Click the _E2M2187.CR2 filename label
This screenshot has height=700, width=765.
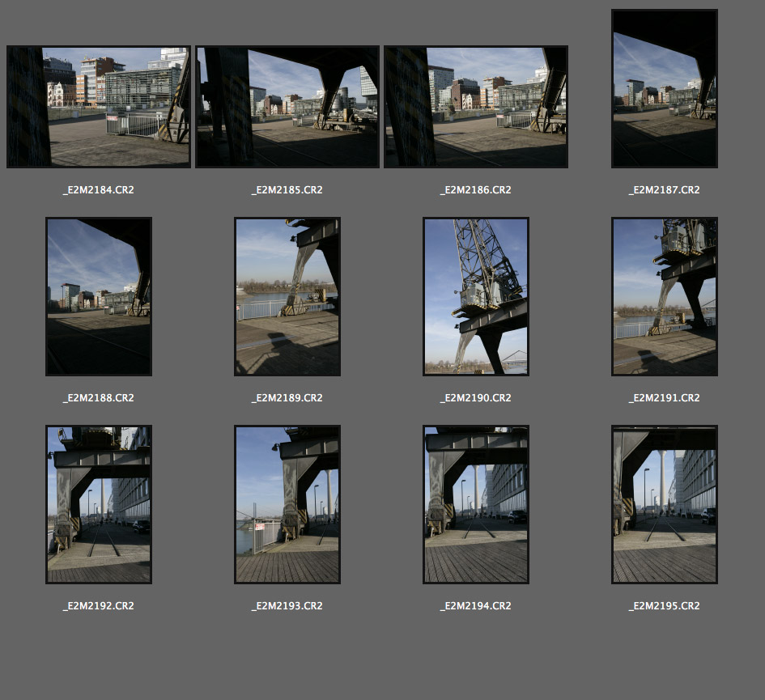tap(665, 190)
